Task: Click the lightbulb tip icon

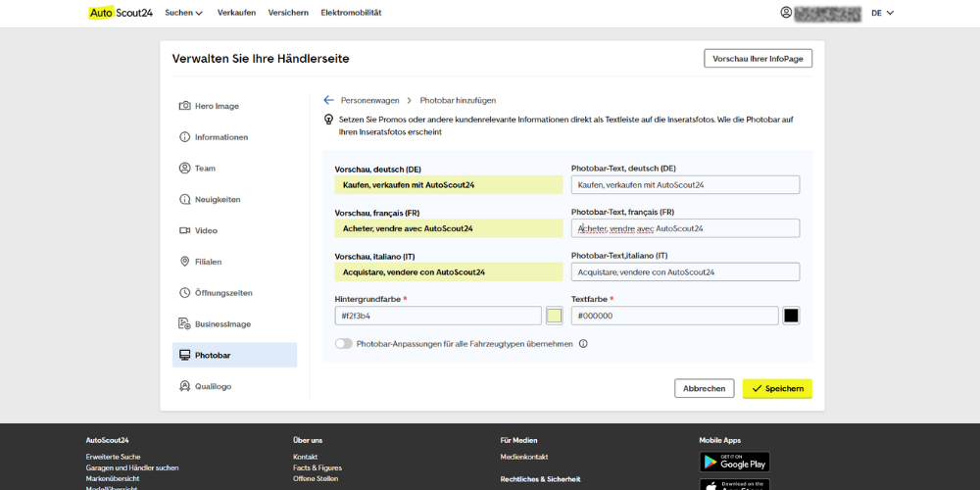Action: click(x=328, y=119)
